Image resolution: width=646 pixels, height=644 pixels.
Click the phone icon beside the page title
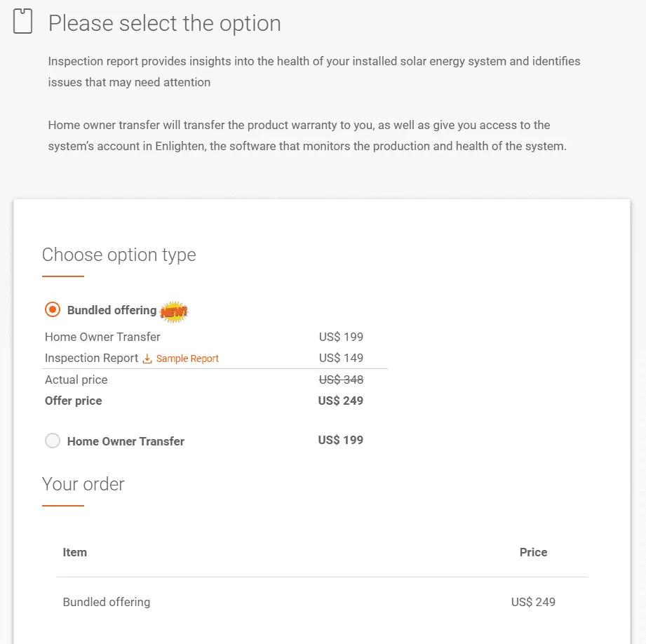[x=23, y=22]
